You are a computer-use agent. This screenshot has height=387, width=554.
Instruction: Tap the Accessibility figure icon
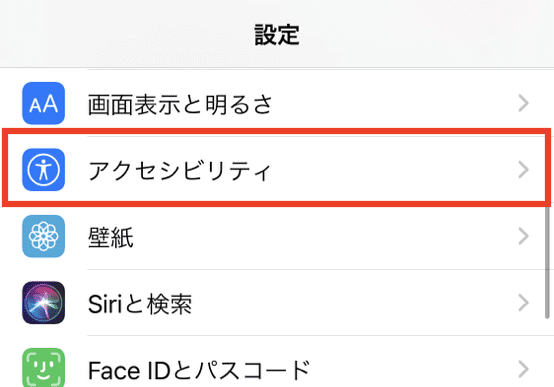click(x=43, y=170)
